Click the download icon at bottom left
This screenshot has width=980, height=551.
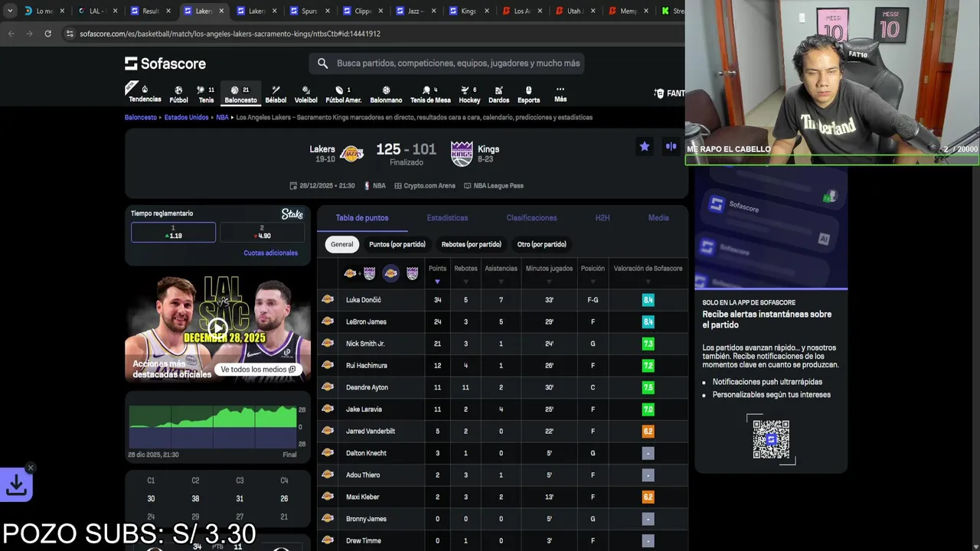(16, 484)
